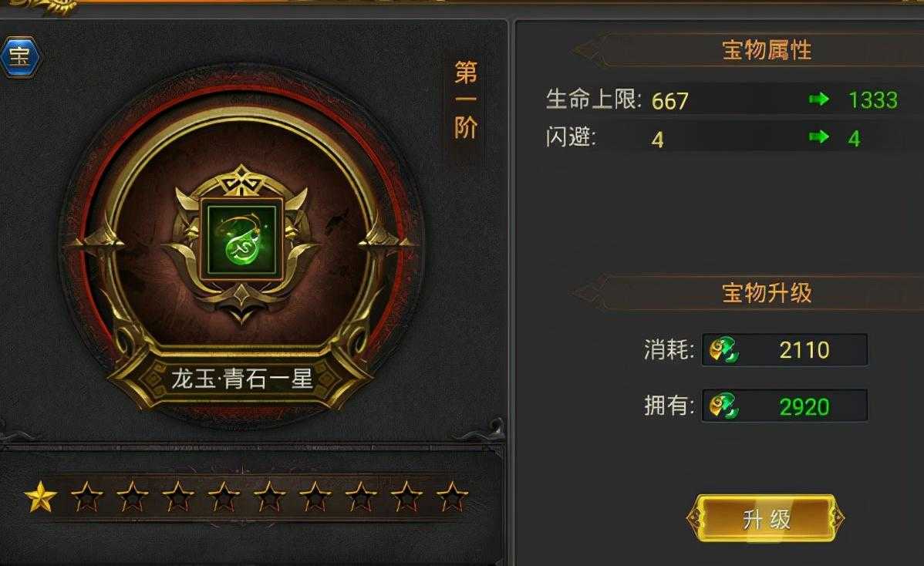The image size is (924, 566).
Task: Click the filled gold first star
Action: tap(41, 497)
